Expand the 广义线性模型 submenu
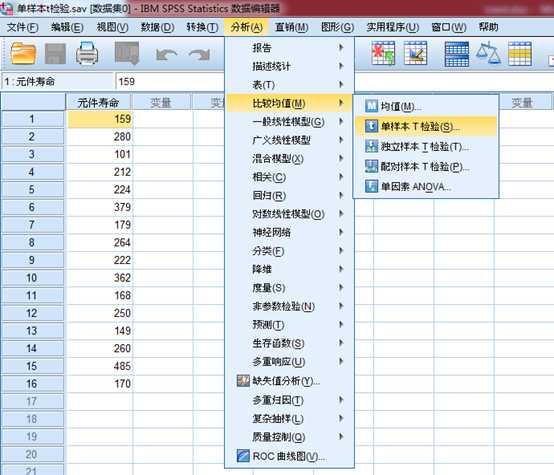 coord(289,140)
